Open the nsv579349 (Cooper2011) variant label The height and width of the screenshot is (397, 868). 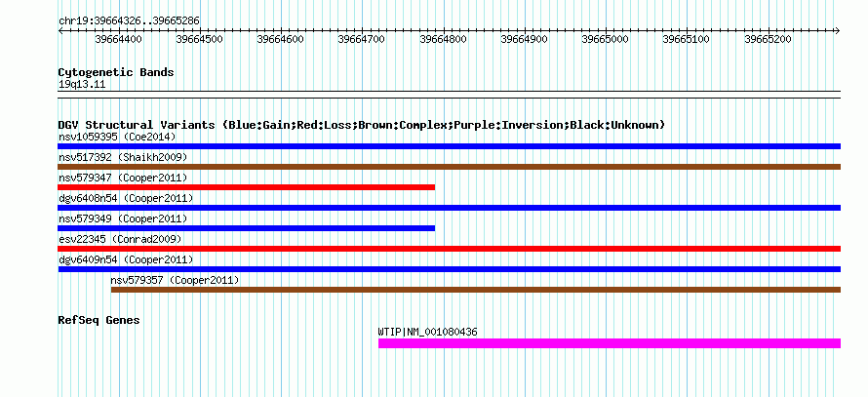(123, 218)
